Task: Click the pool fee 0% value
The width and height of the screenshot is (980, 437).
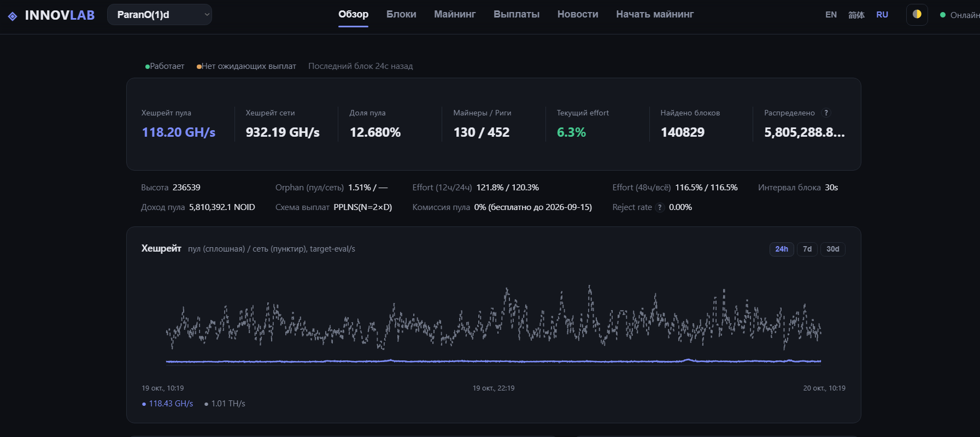Action: click(533, 207)
